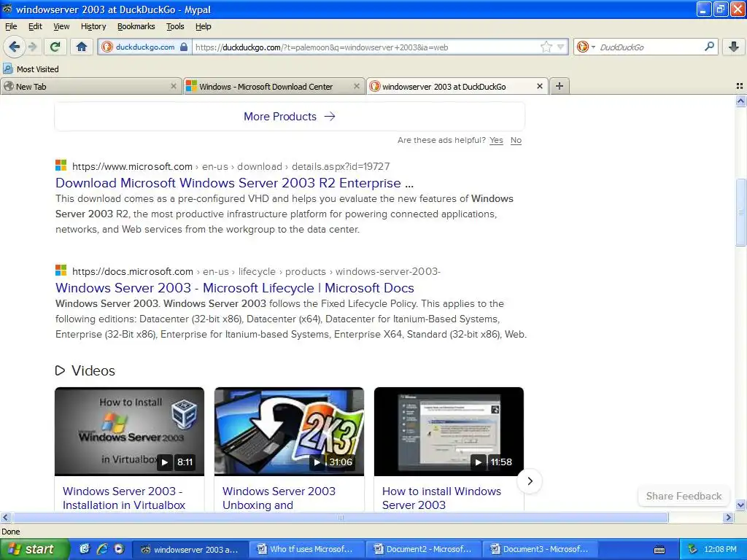Screen dimensions: 747x560
Task: Switch to Document2 - Microsoft Word taskbar window
Action: tap(423, 549)
